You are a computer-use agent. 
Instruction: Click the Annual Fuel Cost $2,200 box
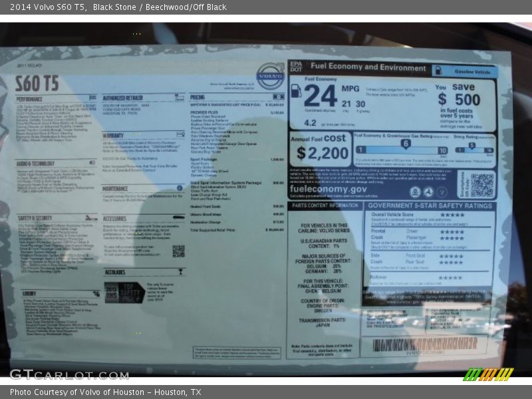(320, 149)
